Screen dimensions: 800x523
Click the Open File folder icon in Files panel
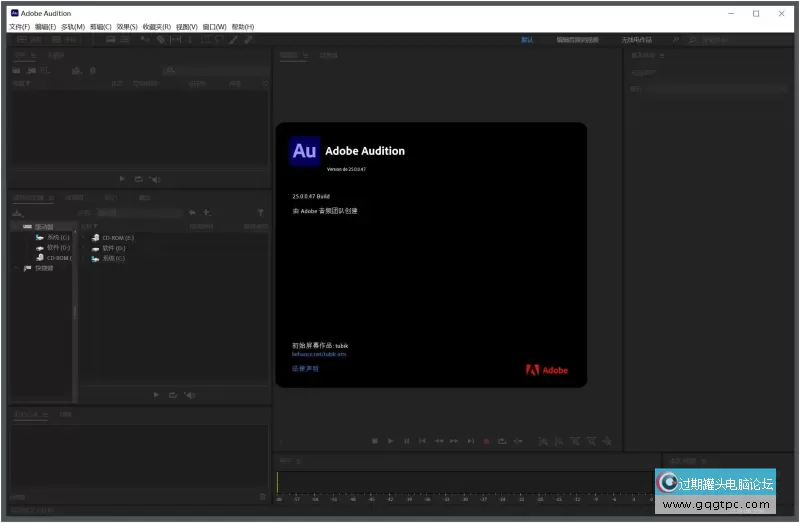pos(17,70)
